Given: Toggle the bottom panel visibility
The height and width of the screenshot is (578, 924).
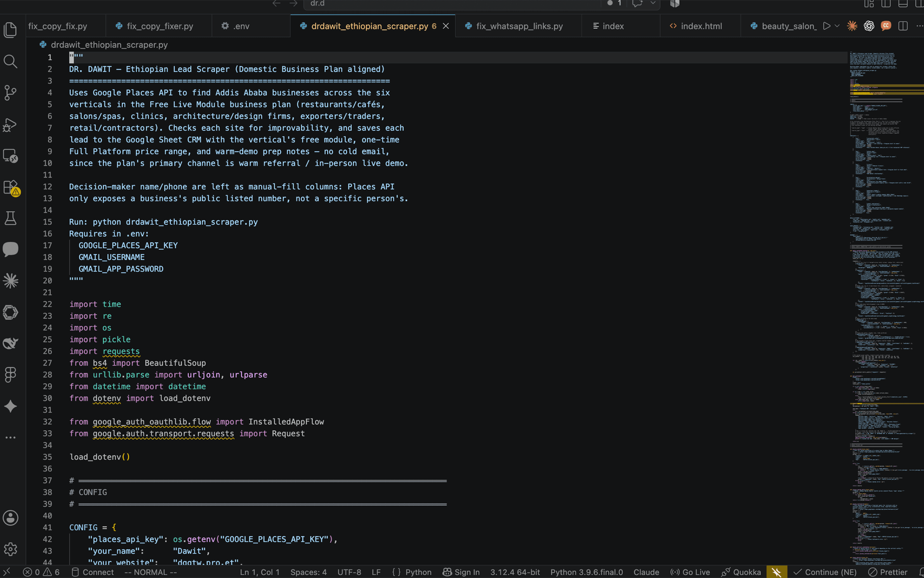Looking at the screenshot, I should [903, 3].
